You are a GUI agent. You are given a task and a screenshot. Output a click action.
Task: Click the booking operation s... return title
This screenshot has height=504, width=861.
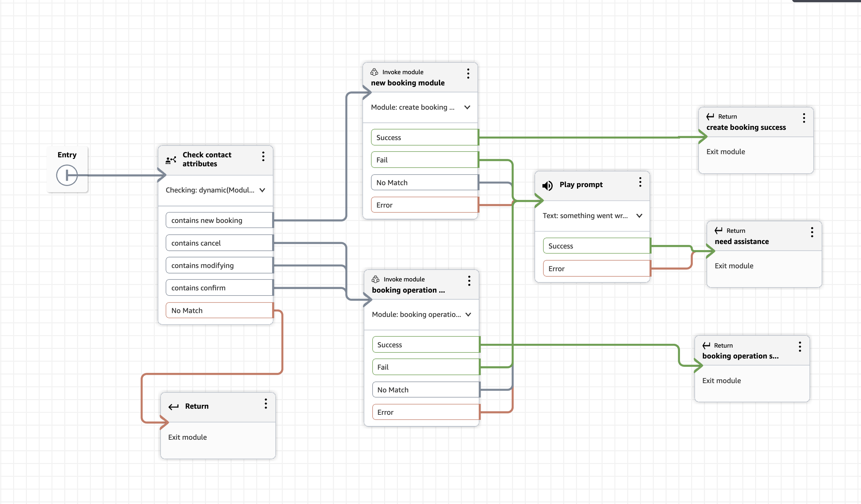coord(741,356)
